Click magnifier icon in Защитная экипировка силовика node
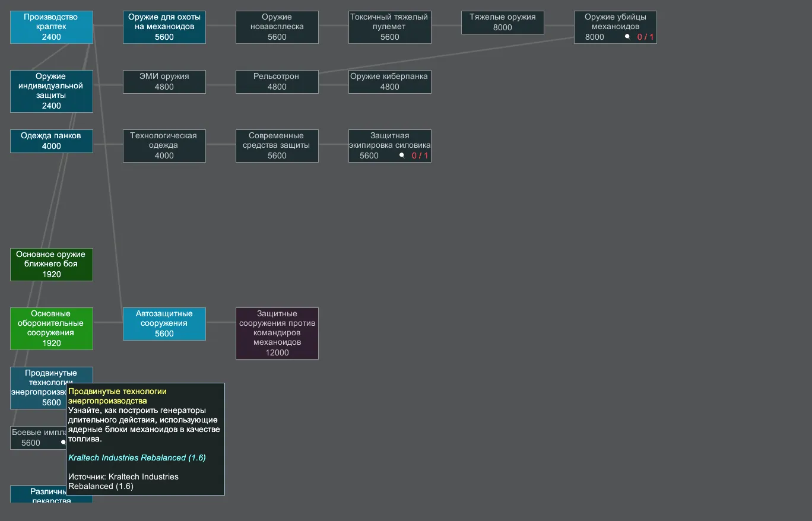This screenshot has height=521, width=812. pos(402,155)
